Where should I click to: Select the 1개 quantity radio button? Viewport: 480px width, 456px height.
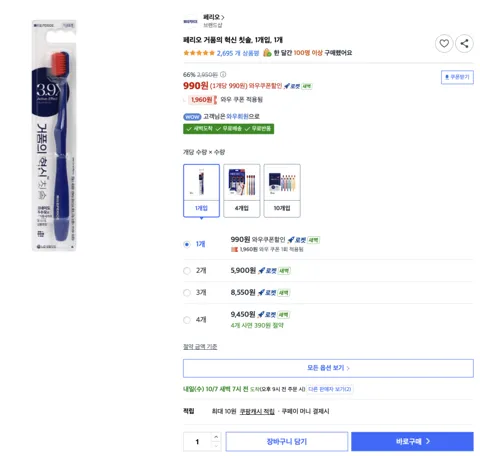[x=187, y=244]
